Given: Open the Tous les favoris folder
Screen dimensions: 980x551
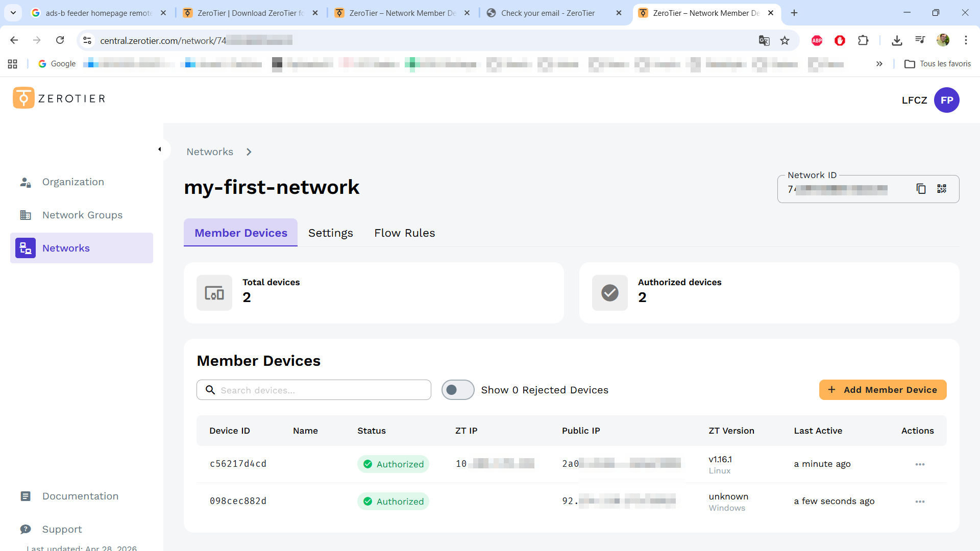Looking at the screenshot, I should click(x=938, y=64).
